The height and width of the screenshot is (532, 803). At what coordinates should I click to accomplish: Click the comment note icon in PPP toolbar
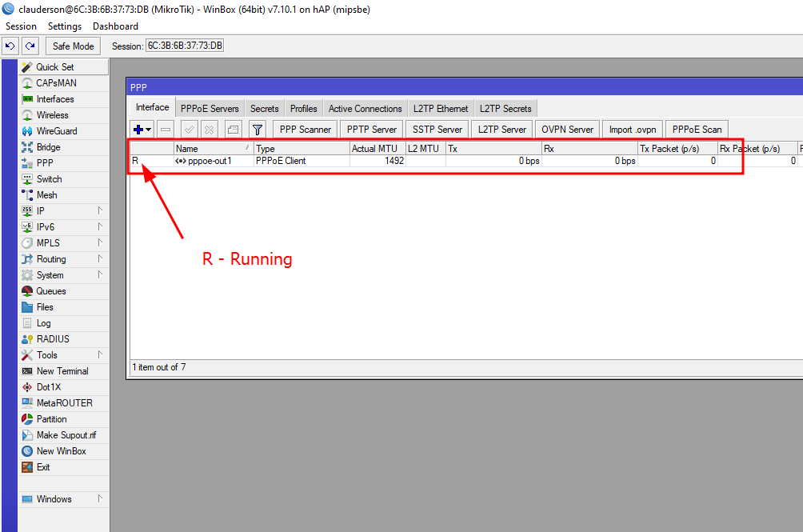pyautogui.click(x=233, y=129)
